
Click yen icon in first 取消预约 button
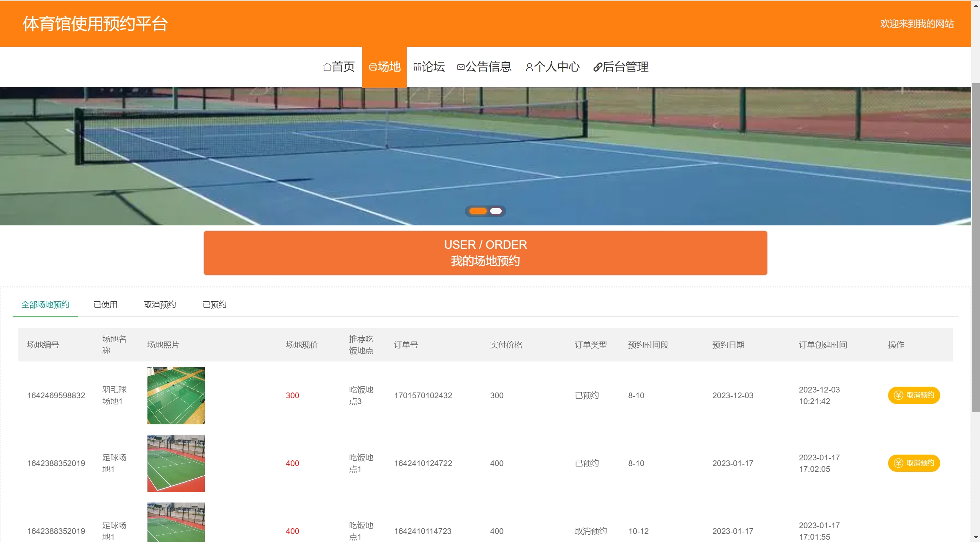898,395
